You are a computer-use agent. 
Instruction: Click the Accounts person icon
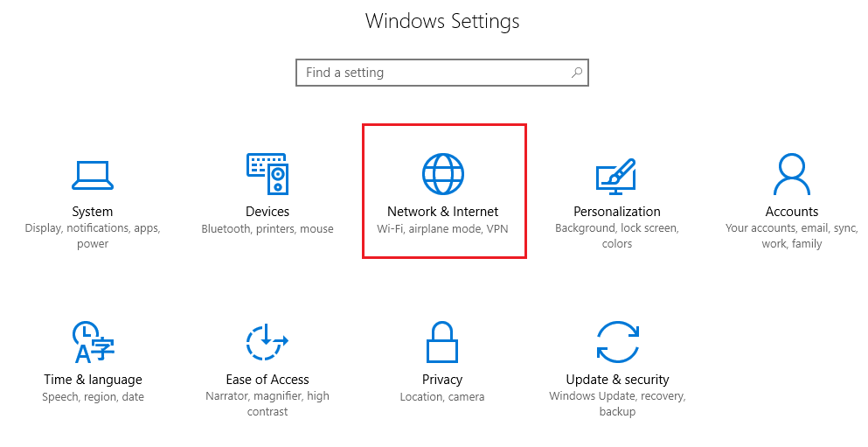[x=792, y=174]
